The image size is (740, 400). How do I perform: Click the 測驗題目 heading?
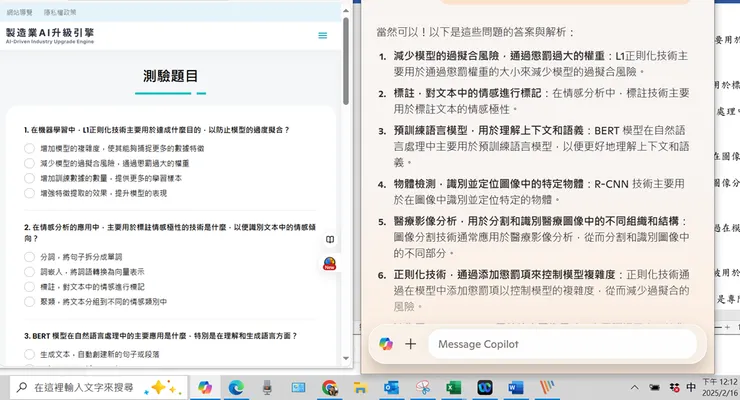point(170,75)
